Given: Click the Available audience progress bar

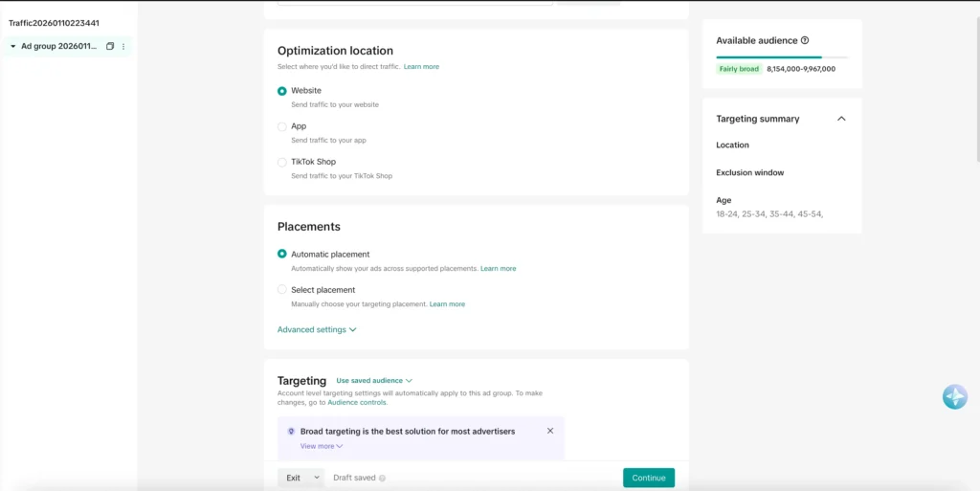Looking at the screenshot, I should click(x=782, y=57).
